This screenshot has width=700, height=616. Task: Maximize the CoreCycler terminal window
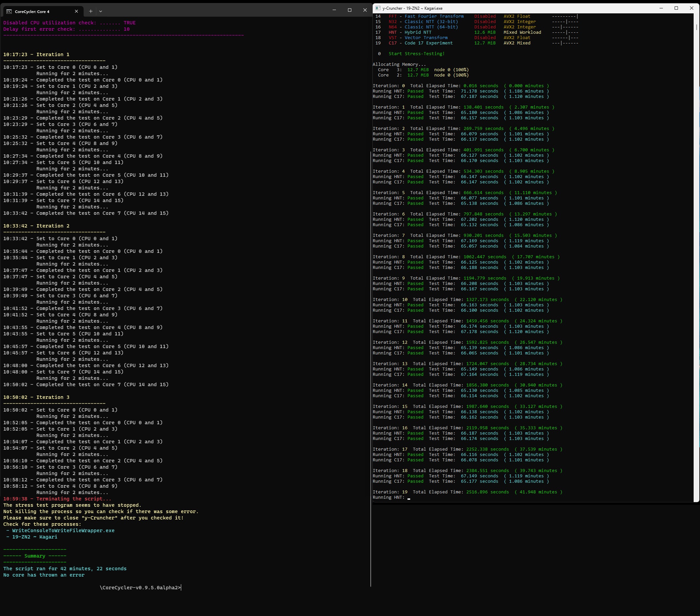(x=350, y=10)
